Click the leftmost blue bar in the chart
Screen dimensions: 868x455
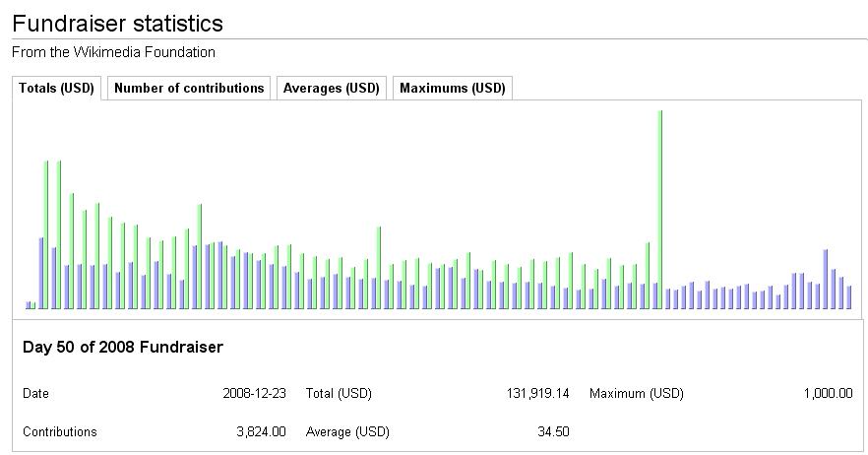[29, 305]
